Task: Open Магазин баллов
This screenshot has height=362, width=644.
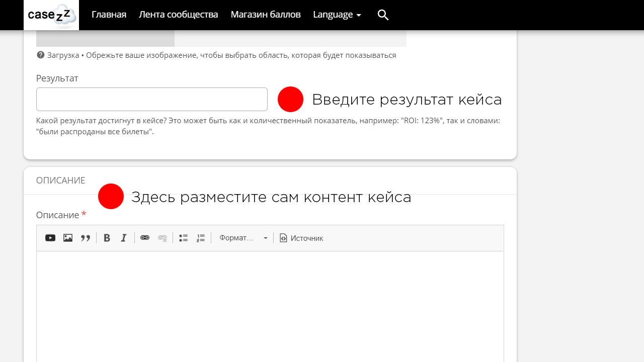Action: pos(266,15)
